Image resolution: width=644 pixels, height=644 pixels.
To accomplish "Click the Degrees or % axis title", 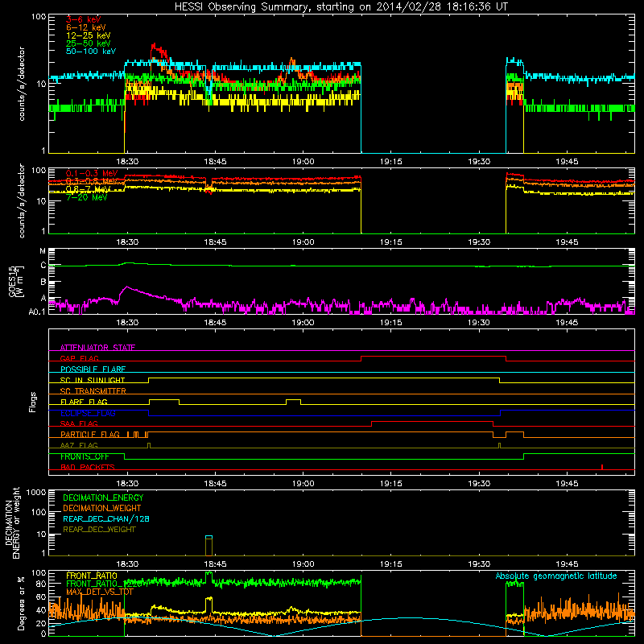I will pyautogui.click(x=21, y=604).
